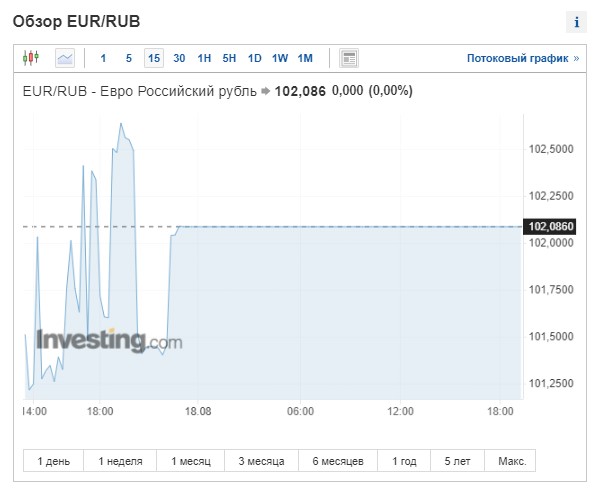Select the 1M monthly interval
The height and width of the screenshot is (492, 595).
pyautogui.click(x=305, y=58)
